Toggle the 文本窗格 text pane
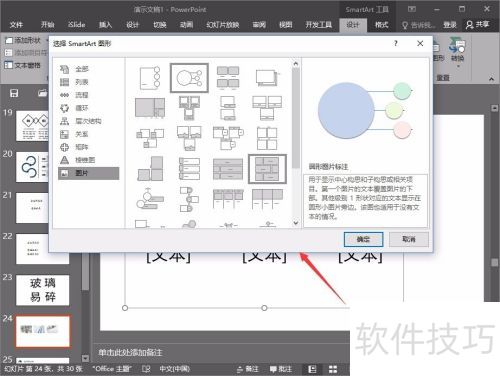 (x=23, y=65)
